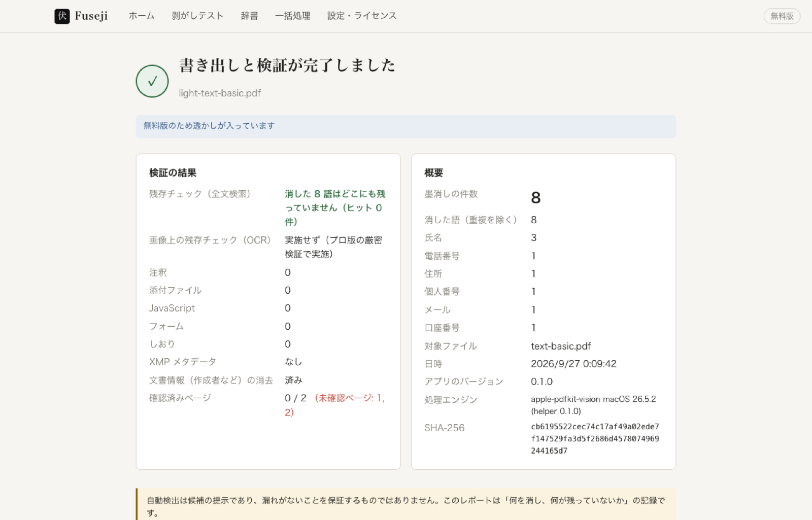Click the 氏名 row label
The width and height of the screenshot is (812, 520).
pyautogui.click(x=433, y=237)
